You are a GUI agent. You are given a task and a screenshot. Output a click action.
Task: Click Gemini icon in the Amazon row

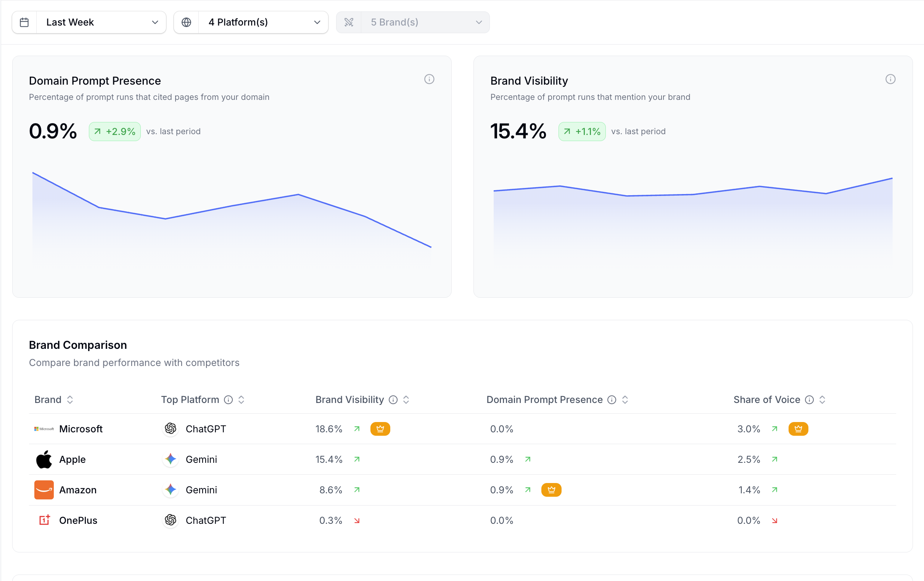171,490
